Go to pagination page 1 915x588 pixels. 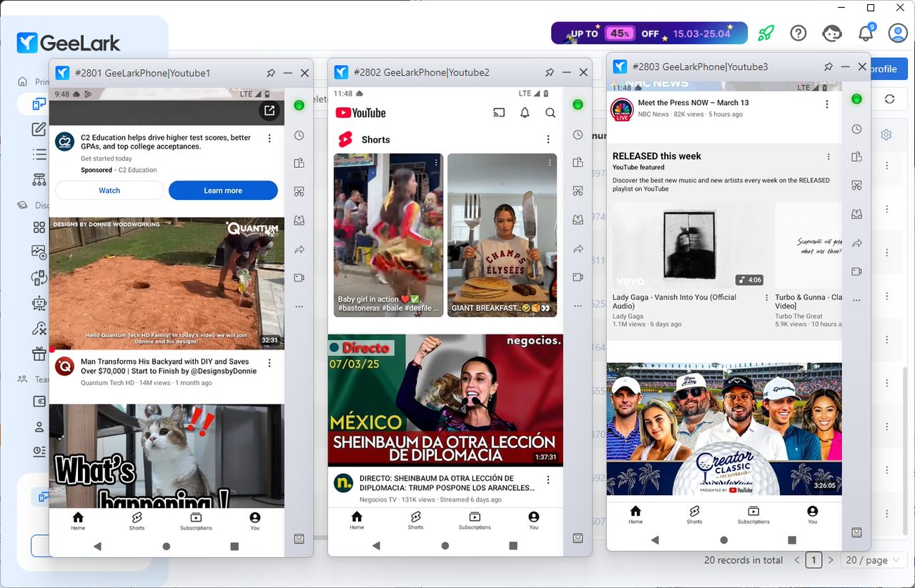813,560
